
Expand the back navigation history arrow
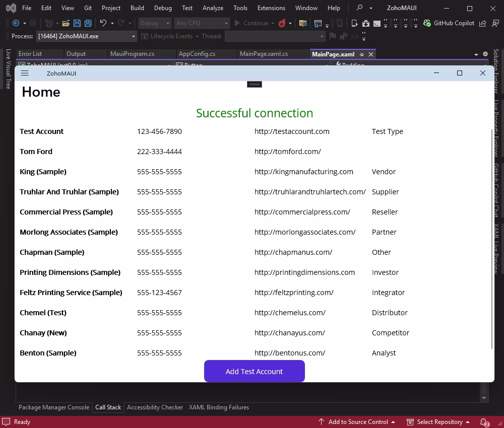[x=24, y=23]
